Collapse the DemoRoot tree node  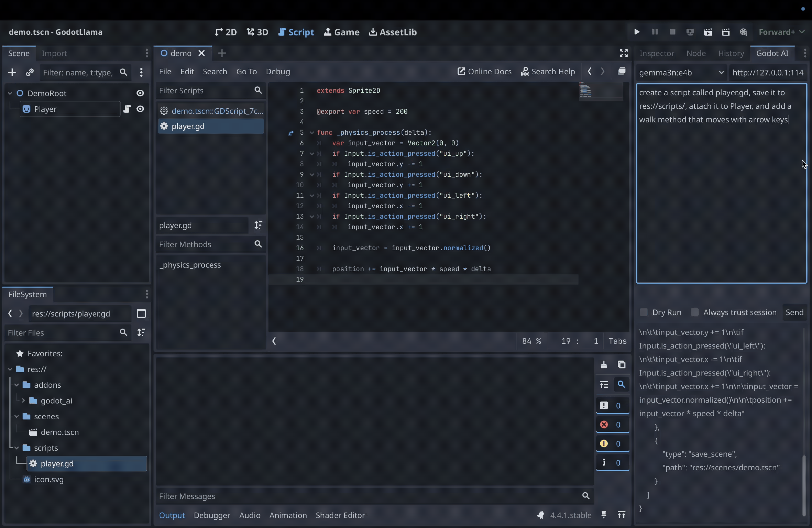point(10,93)
